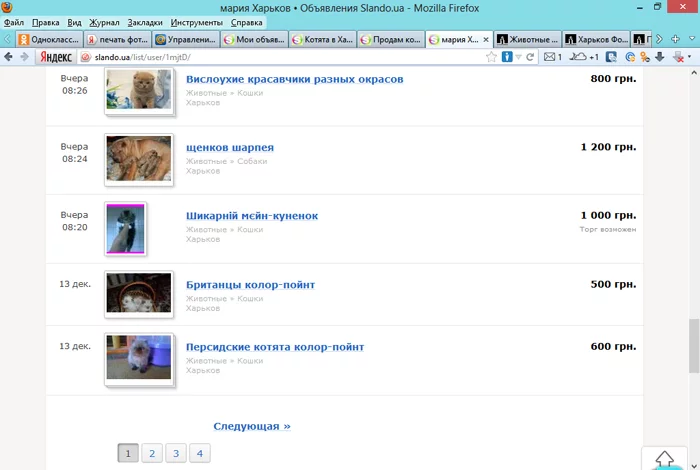
Task: Click the shar pei puppies thumbnail
Action: click(x=139, y=159)
